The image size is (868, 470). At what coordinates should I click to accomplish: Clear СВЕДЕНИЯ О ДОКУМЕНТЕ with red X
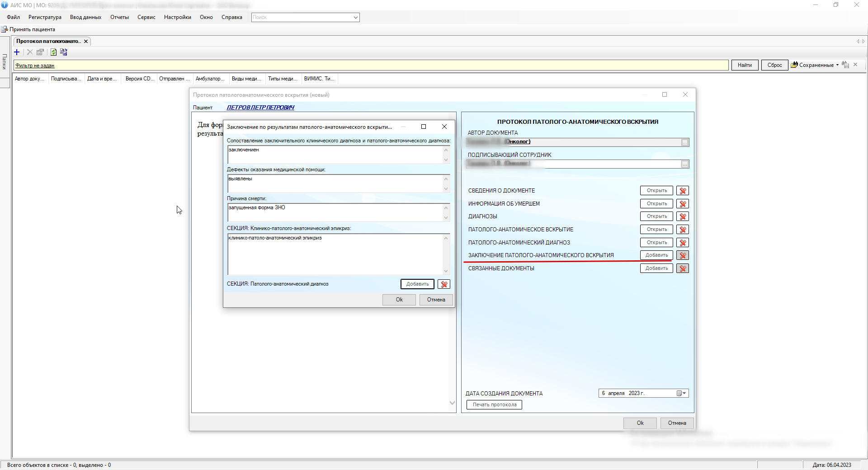[x=683, y=191]
